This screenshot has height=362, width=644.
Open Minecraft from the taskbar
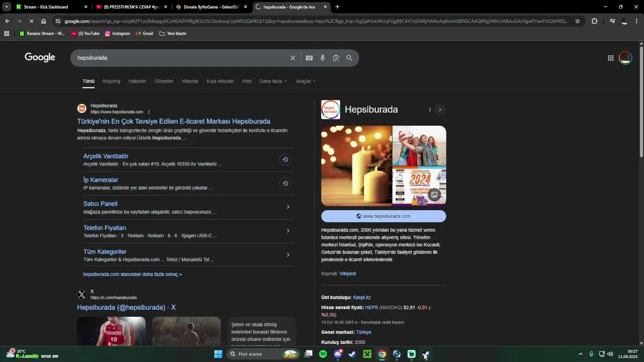367,354
